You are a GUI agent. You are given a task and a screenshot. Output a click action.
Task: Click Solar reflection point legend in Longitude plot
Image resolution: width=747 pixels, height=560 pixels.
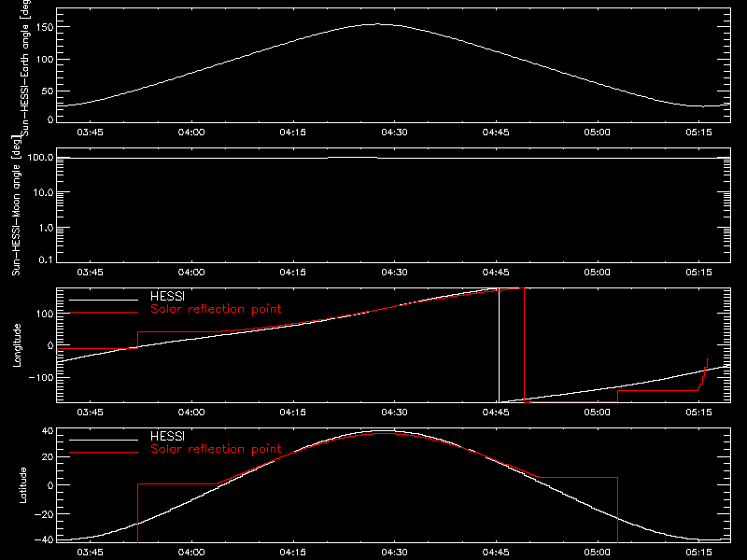click(x=216, y=309)
